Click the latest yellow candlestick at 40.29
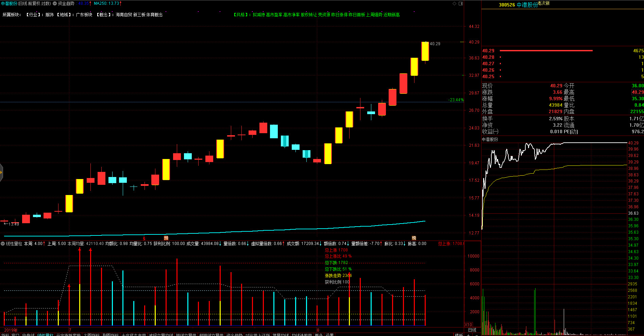Viewport: 644px width, 336px height. (425, 51)
